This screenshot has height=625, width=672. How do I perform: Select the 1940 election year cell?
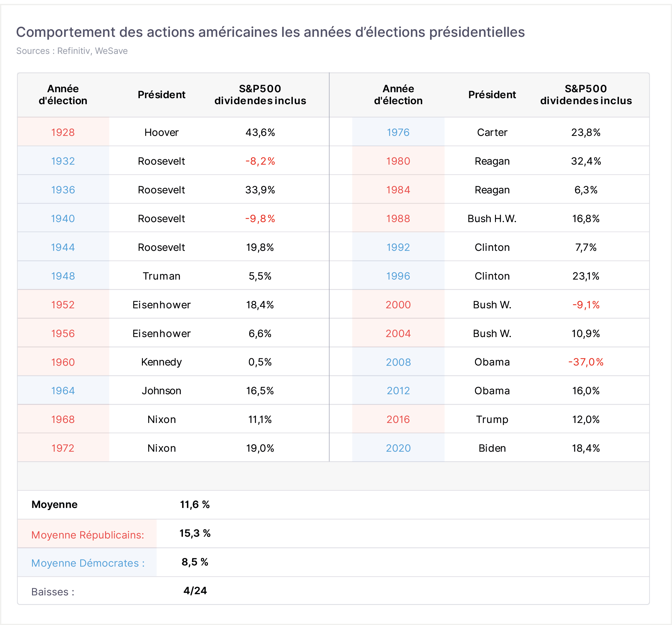click(63, 219)
